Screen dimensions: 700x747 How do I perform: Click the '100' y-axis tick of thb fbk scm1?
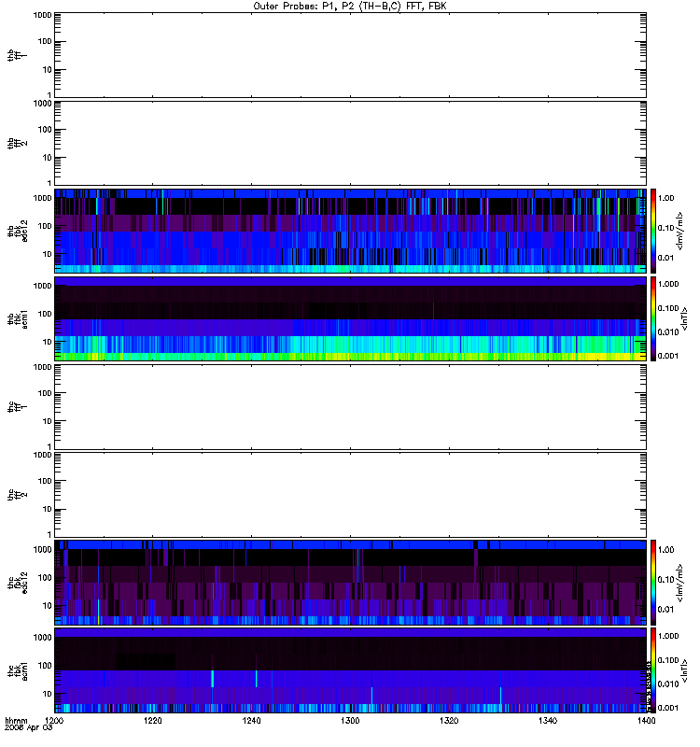click(45, 314)
